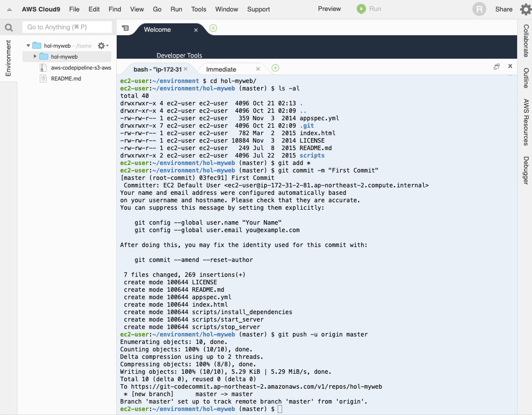This screenshot has height=415, width=532.
Task: Open the Support menu
Action: point(258,9)
